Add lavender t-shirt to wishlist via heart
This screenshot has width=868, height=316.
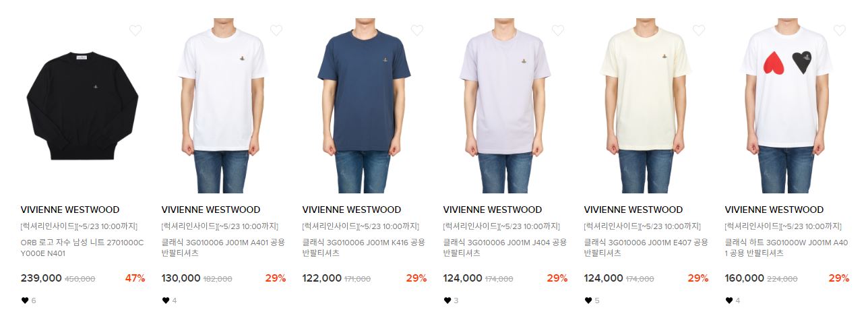point(558,30)
